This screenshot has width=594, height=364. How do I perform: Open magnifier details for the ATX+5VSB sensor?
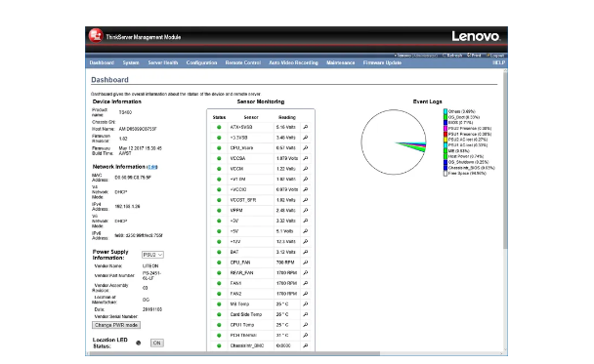[306, 127]
